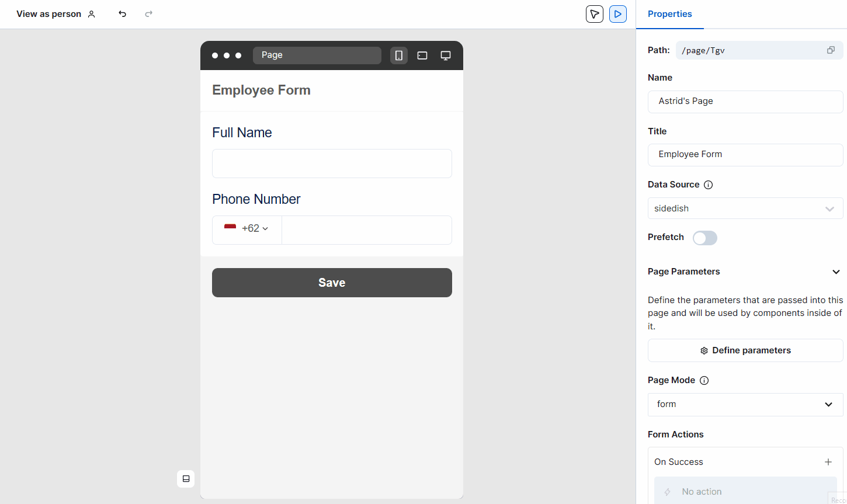Click the Define parameters button
This screenshot has width=847, height=504.
[x=745, y=350]
